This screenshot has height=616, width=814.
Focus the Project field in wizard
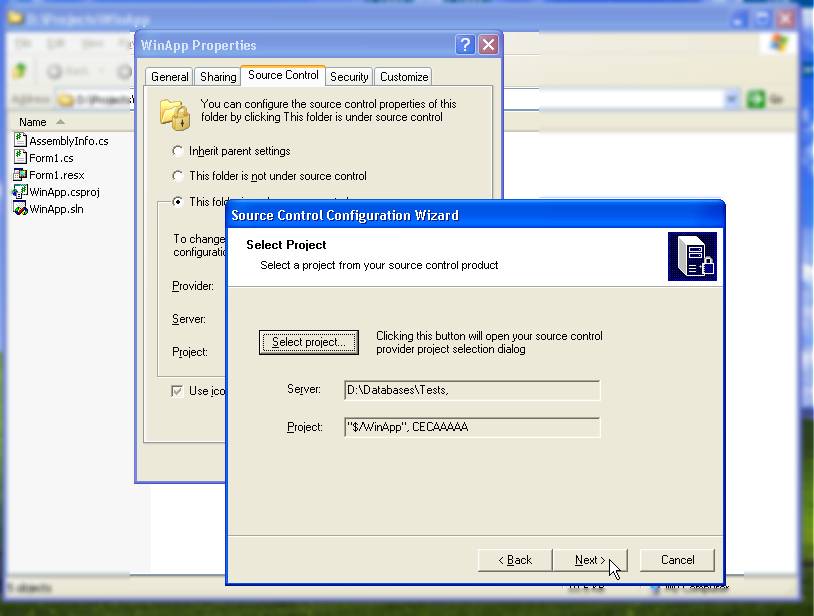click(472, 427)
